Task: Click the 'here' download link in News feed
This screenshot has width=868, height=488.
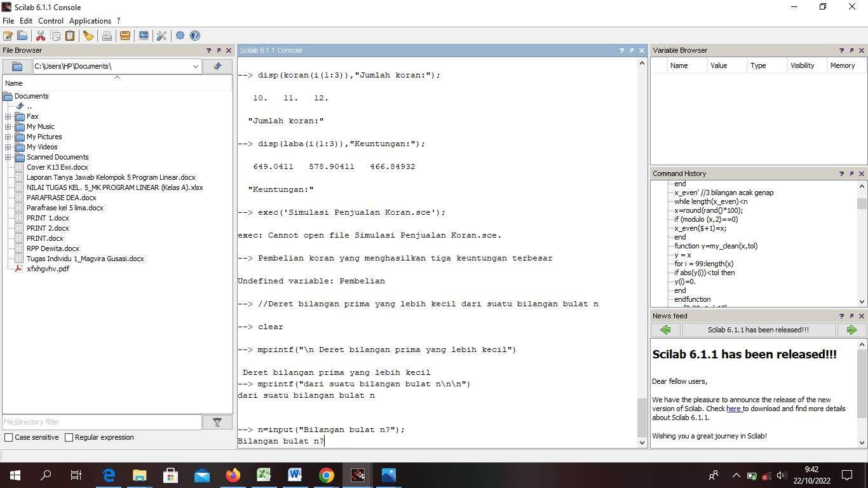Action: [734, 409]
